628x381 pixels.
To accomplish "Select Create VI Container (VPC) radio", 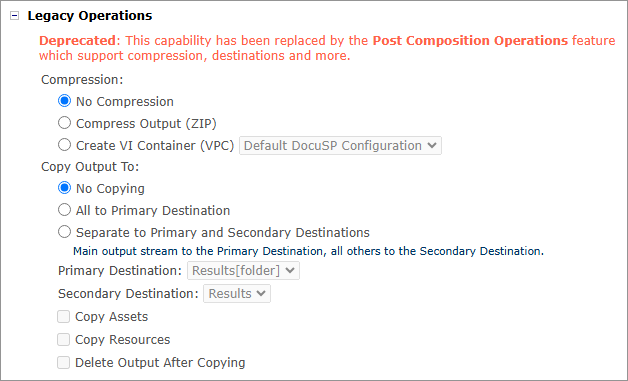I will point(64,145).
